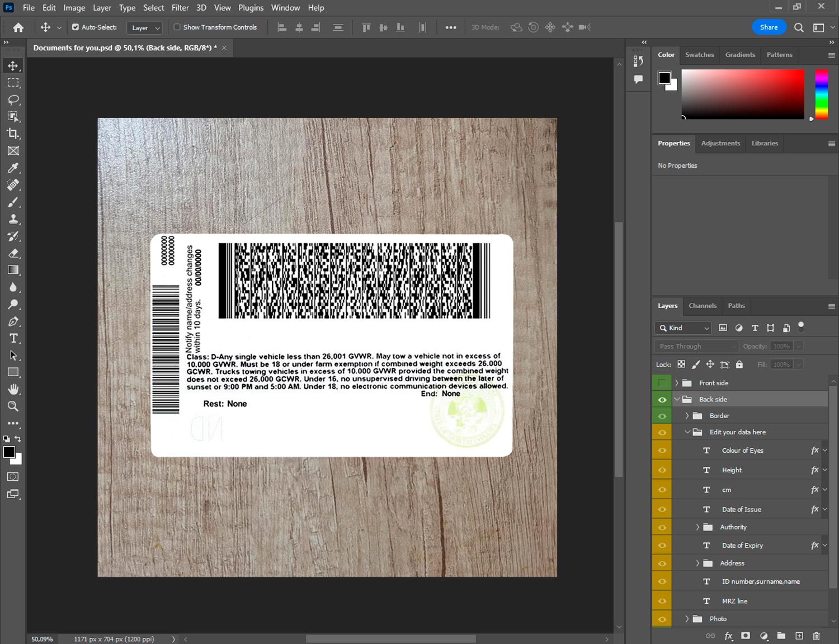The height and width of the screenshot is (644, 839).
Task: Click the foreground color swatch in Color panel
Action: pyautogui.click(x=664, y=78)
